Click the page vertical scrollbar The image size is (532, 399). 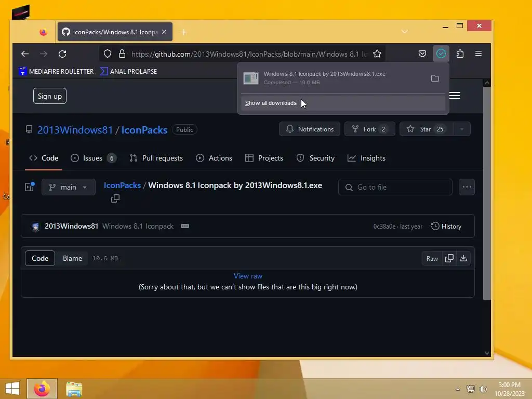[487, 193]
